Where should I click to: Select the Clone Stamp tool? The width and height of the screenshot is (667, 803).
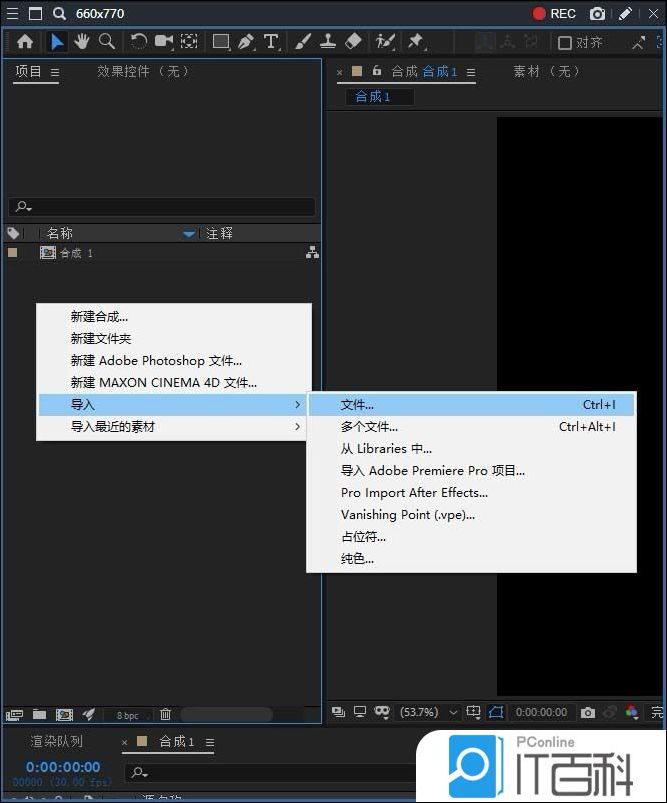click(x=328, y=41)
